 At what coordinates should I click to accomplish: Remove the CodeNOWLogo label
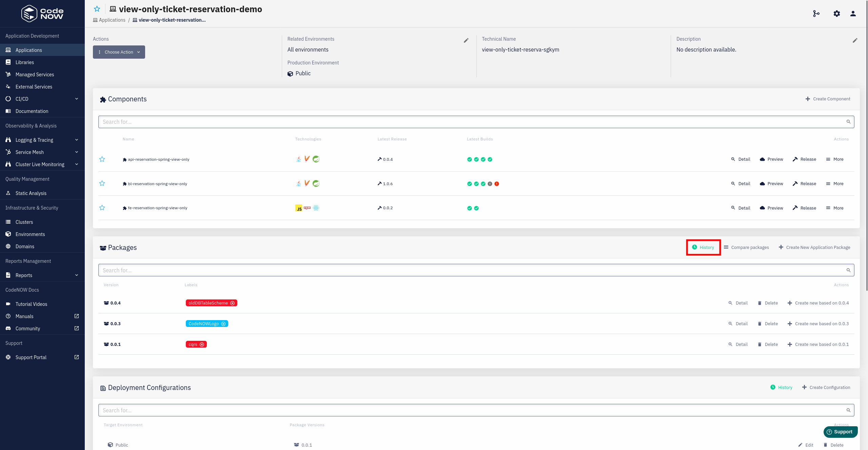click(x=223, y=324)
